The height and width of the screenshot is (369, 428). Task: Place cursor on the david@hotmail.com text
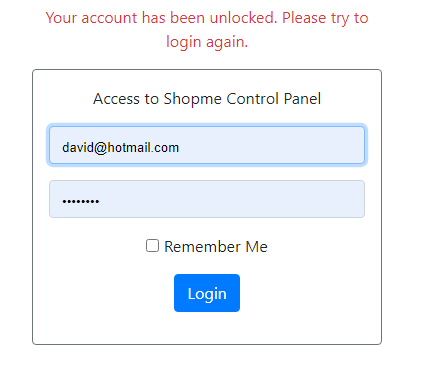120,147
